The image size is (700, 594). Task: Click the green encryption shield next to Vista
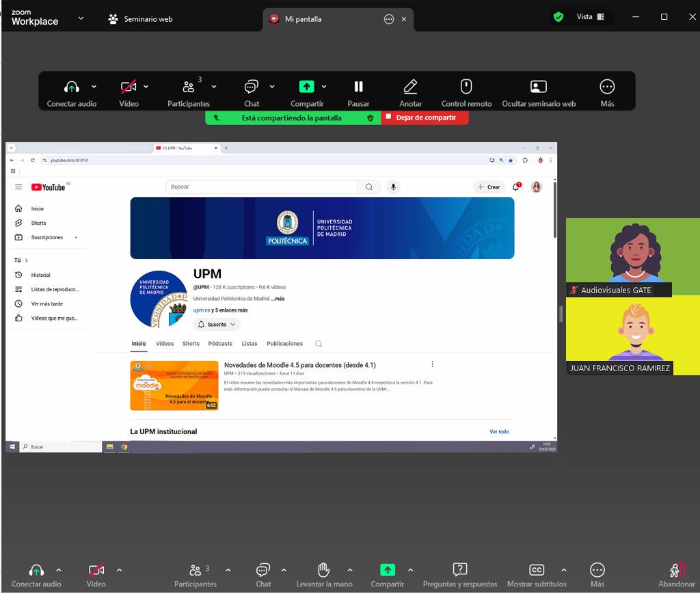coord(558,17)
